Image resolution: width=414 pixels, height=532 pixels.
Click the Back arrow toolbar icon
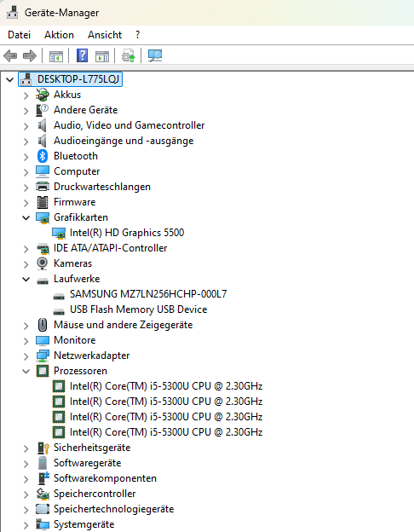click(10, 55)
